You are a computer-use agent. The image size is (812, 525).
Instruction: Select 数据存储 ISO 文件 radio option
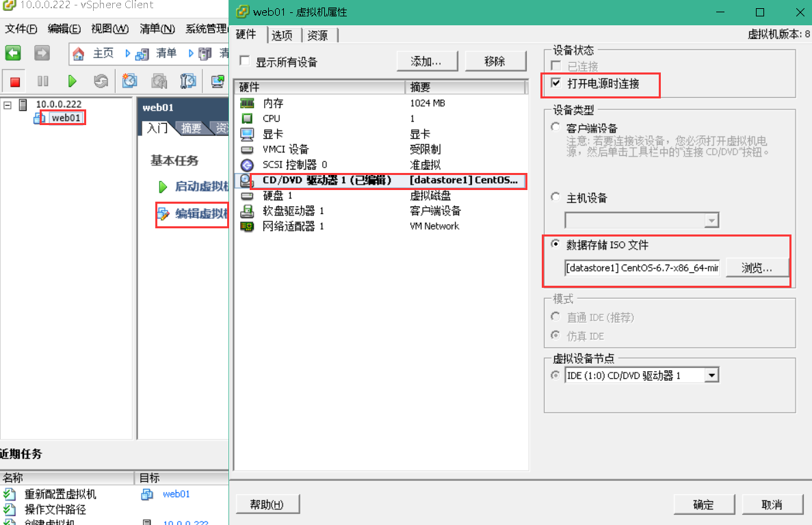click(555, 243)
